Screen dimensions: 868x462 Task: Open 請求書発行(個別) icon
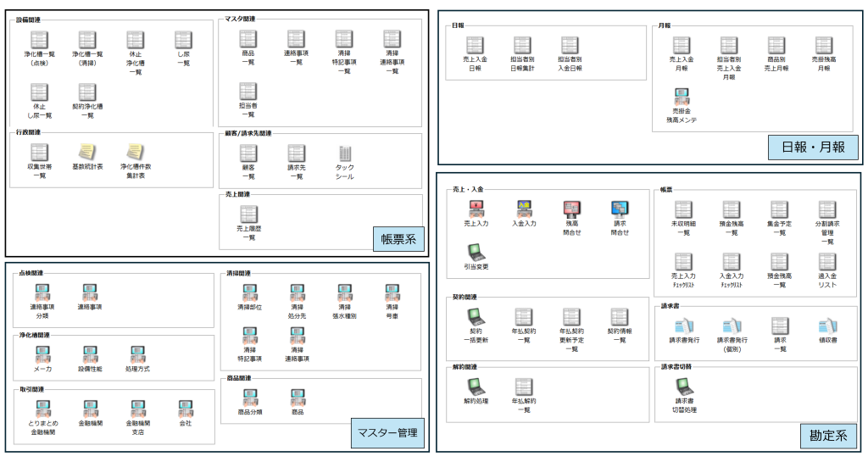click(x=732, y=326)
